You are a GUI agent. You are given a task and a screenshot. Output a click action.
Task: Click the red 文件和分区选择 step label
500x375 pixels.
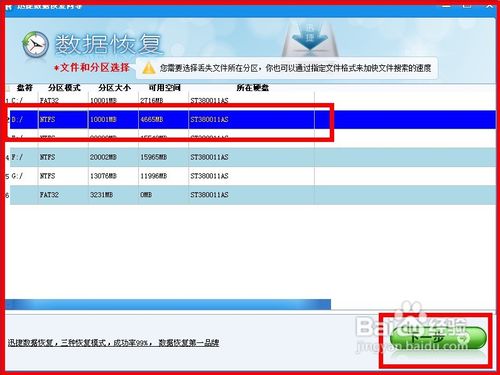pyautogui.click(x=92, y=68)
